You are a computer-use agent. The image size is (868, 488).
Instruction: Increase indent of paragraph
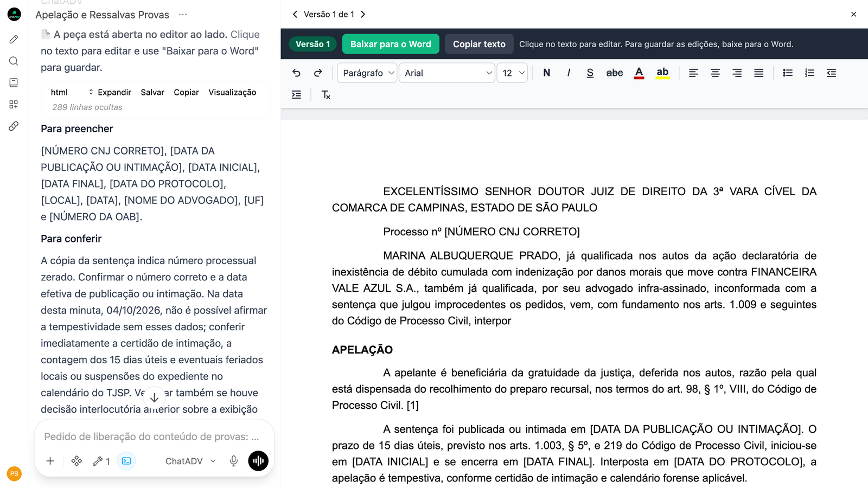[x=296, y=95]
